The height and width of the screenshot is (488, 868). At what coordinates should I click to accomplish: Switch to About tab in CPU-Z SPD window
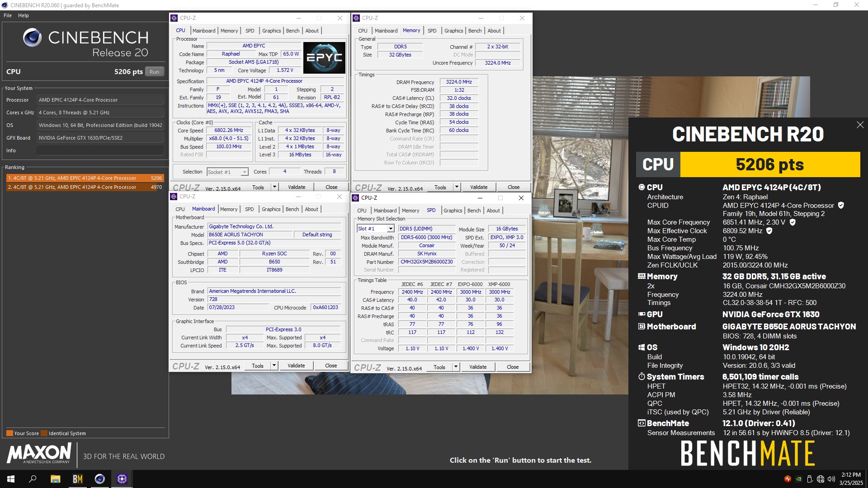pyautogui.click(x=493, y=211)
